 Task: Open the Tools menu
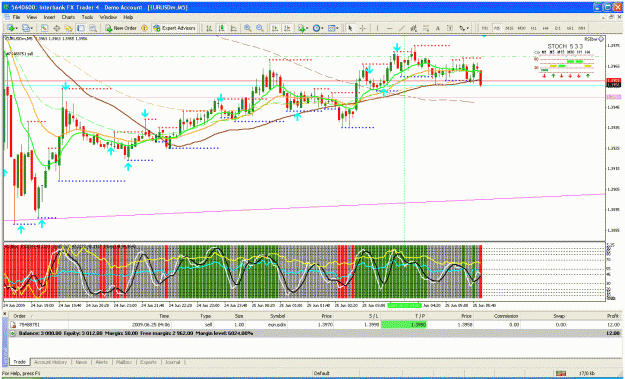pos(87,17)
